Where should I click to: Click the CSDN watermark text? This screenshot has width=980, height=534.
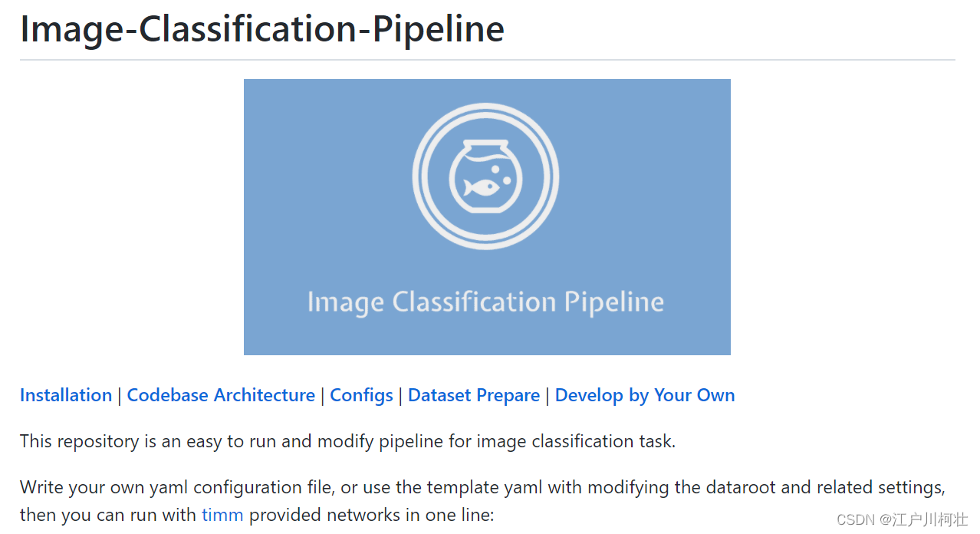[x=902, y=519]
